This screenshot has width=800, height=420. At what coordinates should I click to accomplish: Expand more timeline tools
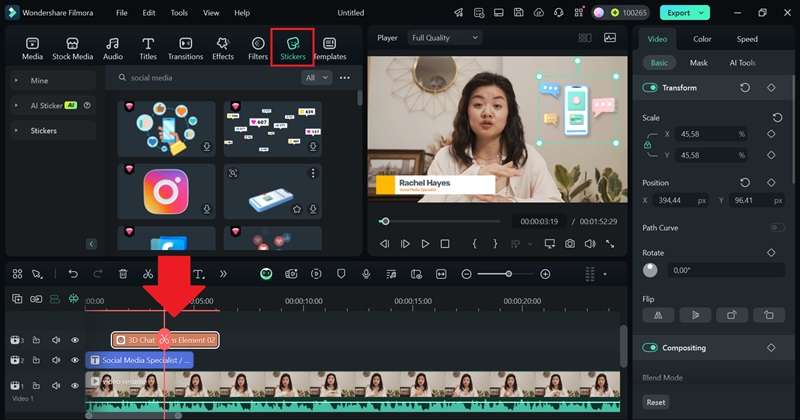pos(223,274)
